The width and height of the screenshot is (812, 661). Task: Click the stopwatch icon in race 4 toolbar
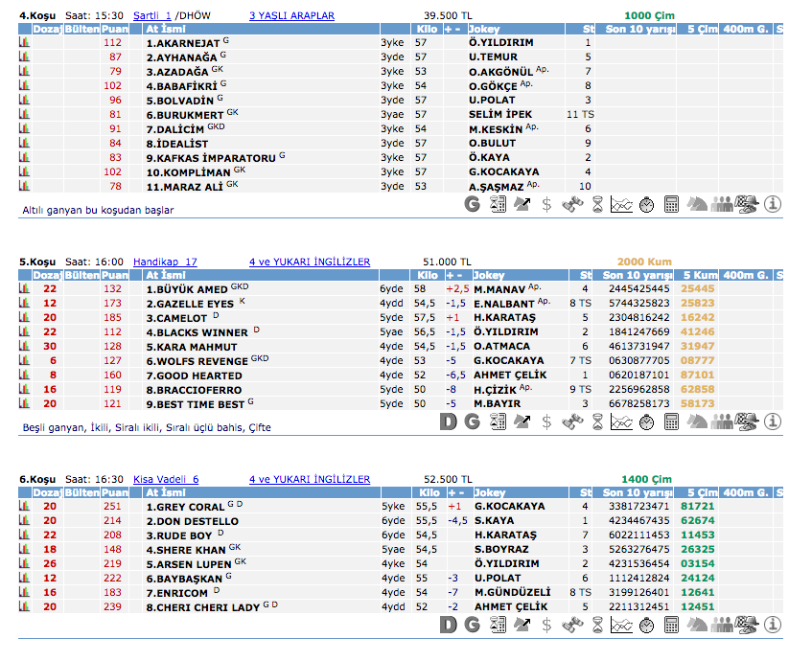tap(646, 203)
